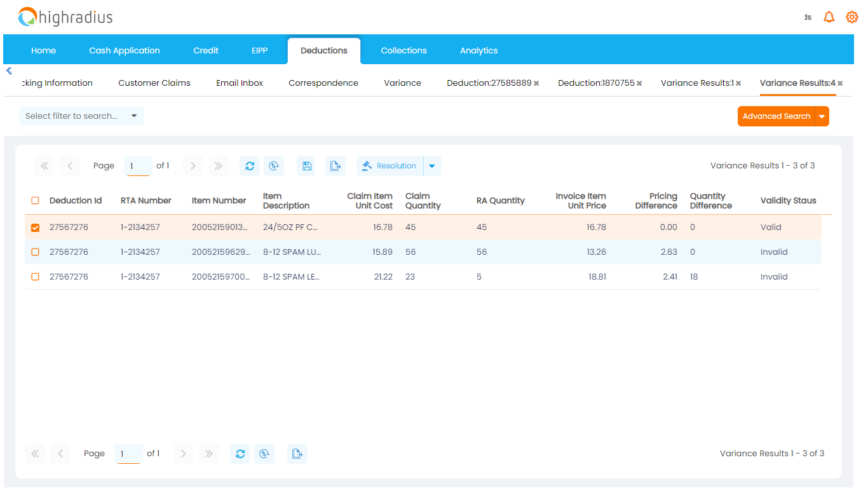Open the Select filter to search dropdown
Viewport: 868px width, 488px height.
(x=81, y=116)
